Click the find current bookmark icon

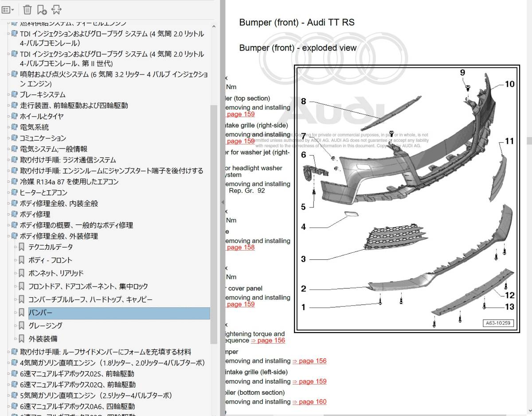pyautogui.click(x=56, y=9)
